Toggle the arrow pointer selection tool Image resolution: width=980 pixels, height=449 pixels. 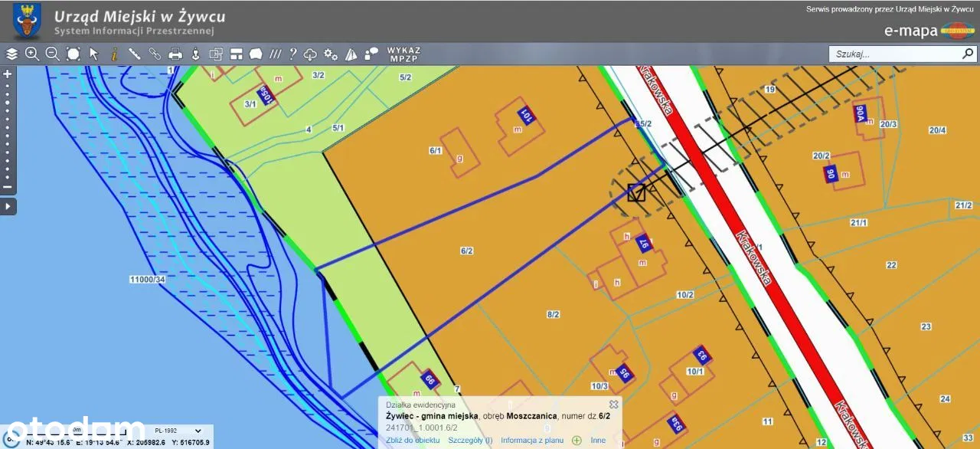[x=94, y=54]
